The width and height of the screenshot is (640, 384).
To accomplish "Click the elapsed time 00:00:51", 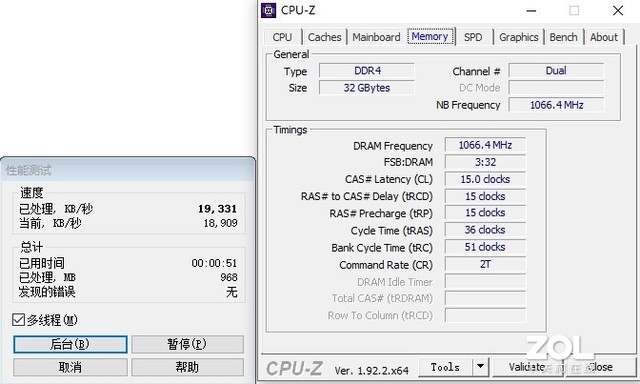I will pos(214,263).
